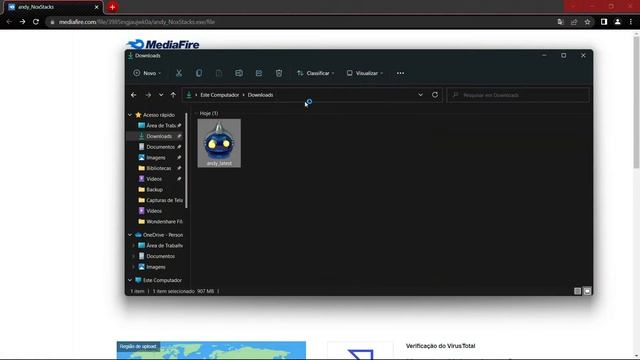Click the browser address bar URL
The height and width of the screenshot is (360, 640).
pos(137,22)
